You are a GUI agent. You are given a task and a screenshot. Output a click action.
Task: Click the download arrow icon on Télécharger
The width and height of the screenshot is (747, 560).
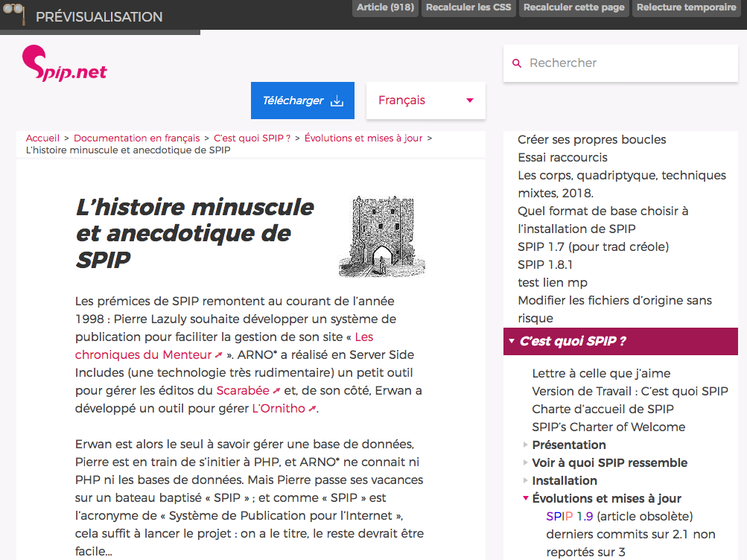(337, 101)
